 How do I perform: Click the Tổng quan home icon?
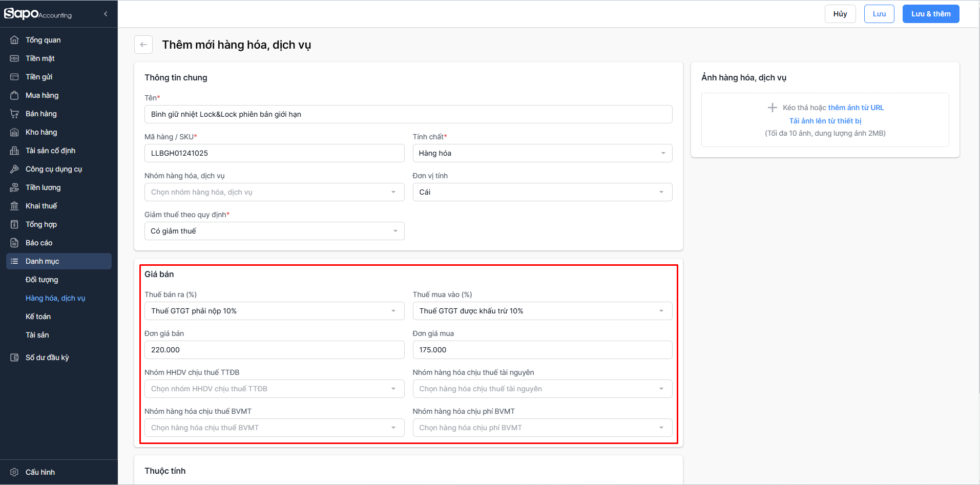[x=14, y=40]
